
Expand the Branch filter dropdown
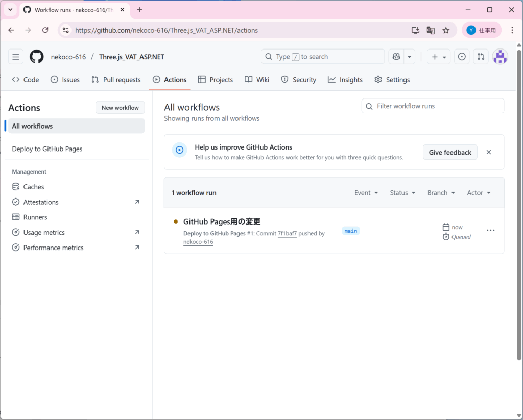pos(441,193)
